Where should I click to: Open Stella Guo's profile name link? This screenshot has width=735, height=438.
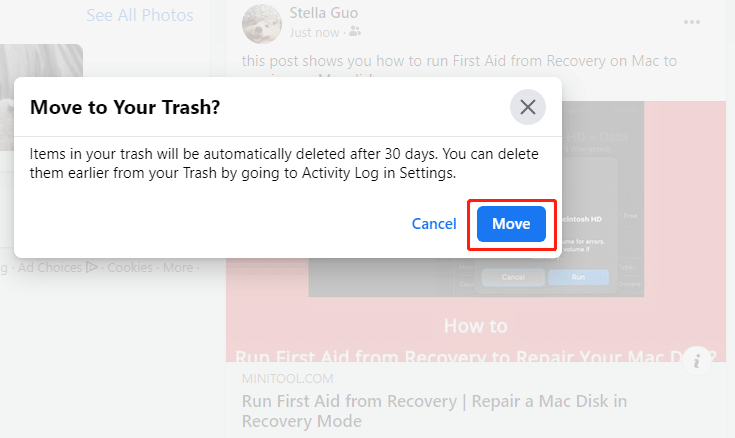[x=323, y=13]
